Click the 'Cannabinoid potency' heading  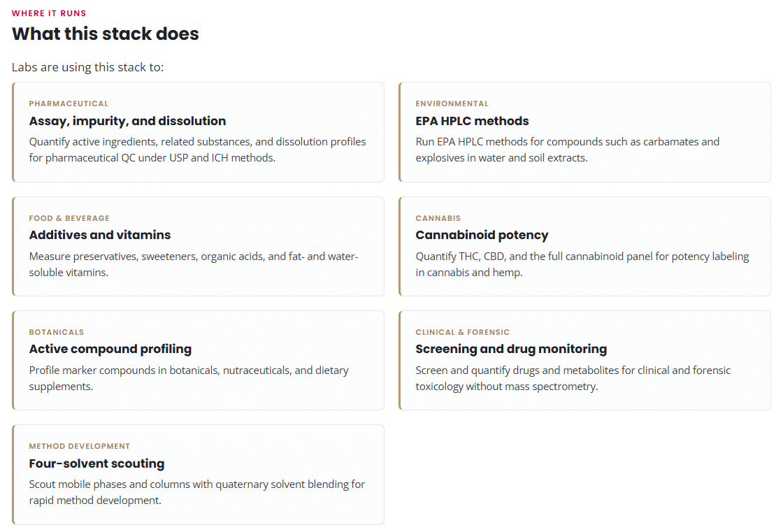coord(482,235)
